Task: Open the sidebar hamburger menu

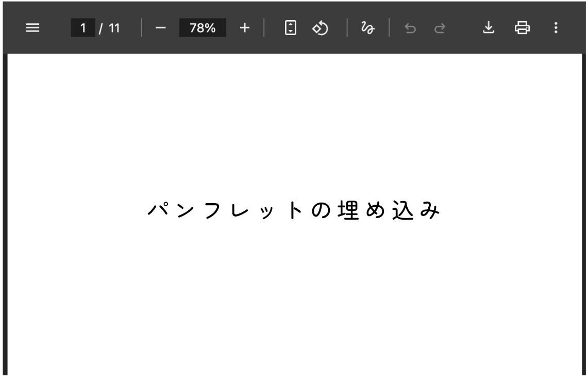Action: 32,28
